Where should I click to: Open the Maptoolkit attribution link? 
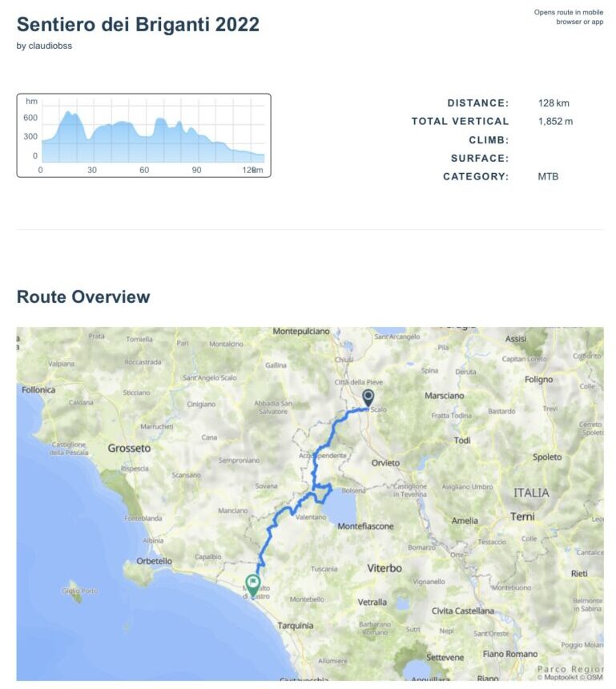(562, 677)
